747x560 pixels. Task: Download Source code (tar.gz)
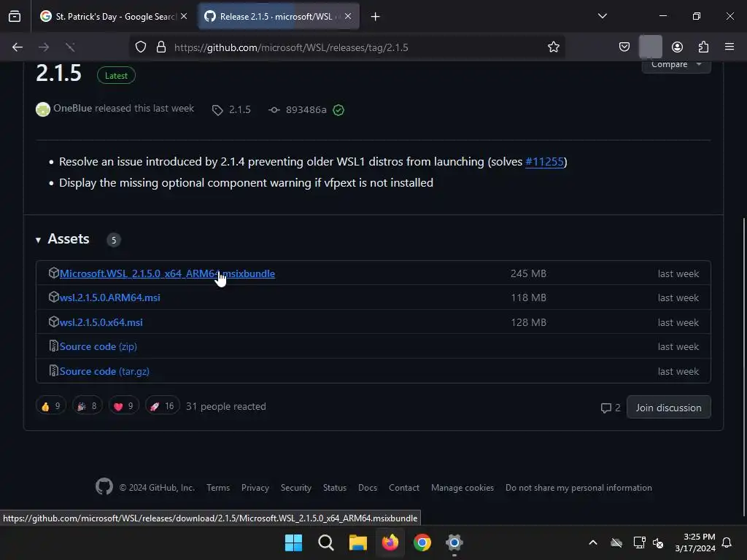tap(104, 371)
